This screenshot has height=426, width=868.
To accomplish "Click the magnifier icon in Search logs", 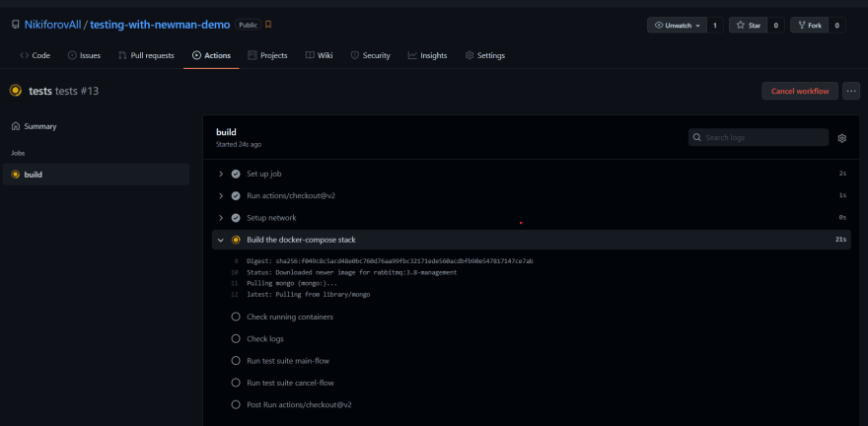I will click(697, 137).
